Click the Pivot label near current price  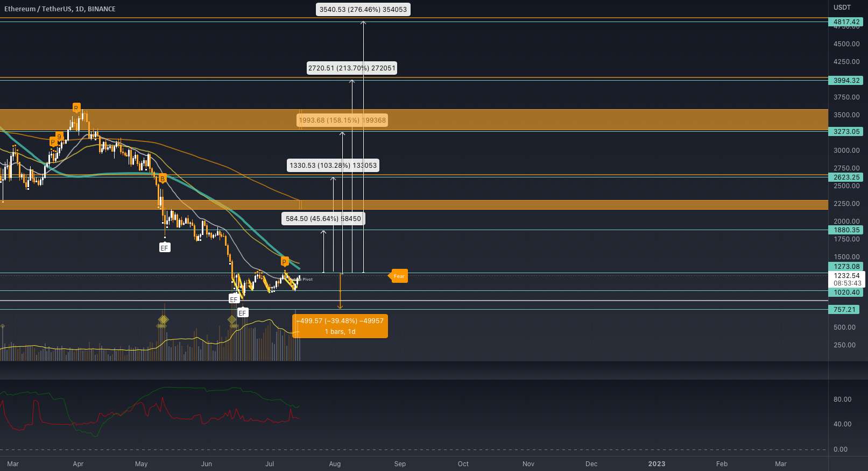(307, 279)
